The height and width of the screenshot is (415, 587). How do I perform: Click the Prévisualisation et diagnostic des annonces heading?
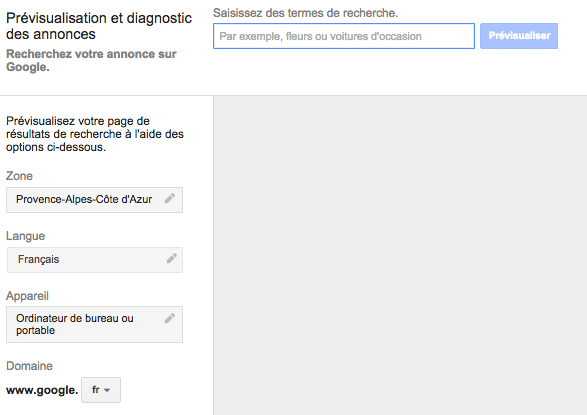99,26
